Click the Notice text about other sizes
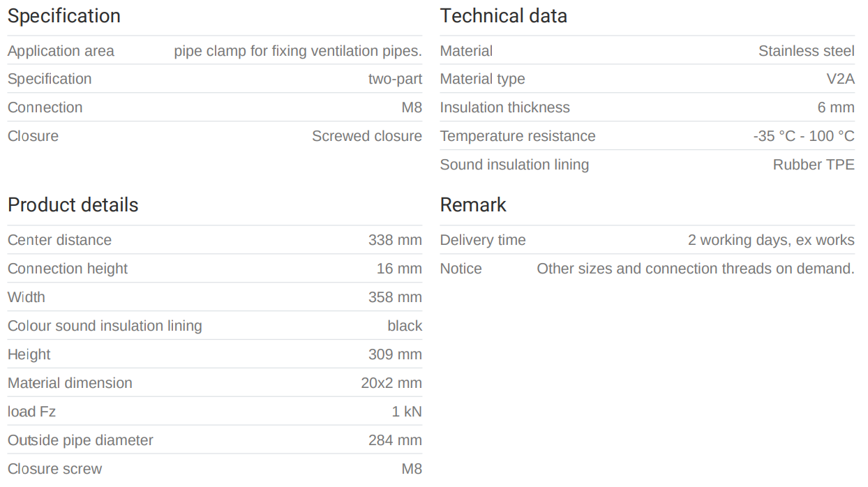This screenshot has height=487, width=868. (x=695, y=269)
